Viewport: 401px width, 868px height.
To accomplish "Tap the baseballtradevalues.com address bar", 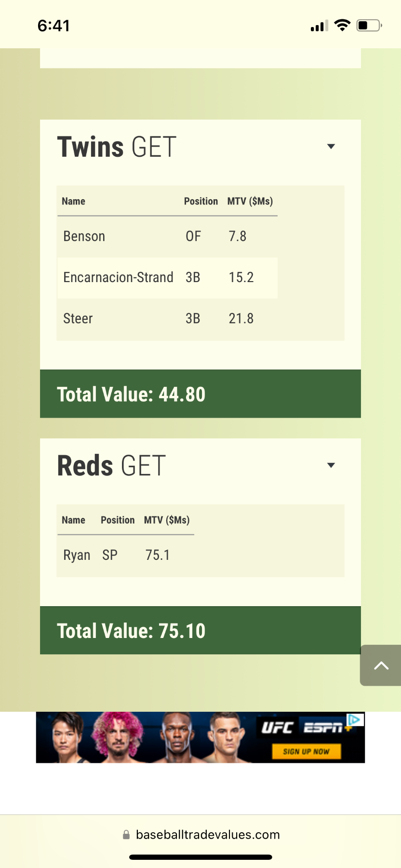I will (x=207, y=835).
